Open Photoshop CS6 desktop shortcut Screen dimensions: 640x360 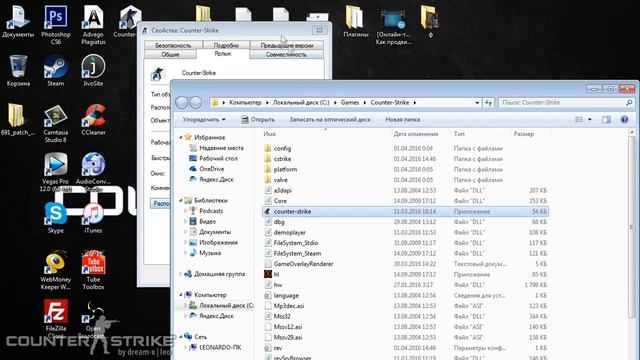(56, 24)
